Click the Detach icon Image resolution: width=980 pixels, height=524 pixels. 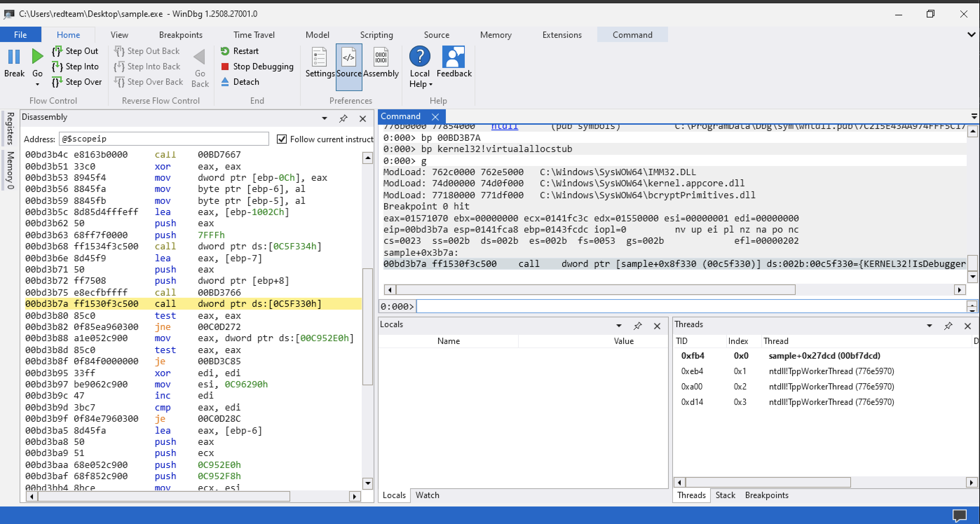[x=225, y=82]
